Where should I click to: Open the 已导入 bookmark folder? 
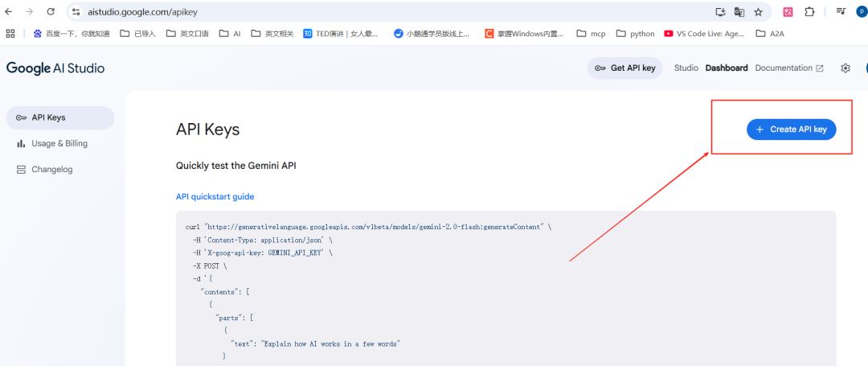point(138,34)
